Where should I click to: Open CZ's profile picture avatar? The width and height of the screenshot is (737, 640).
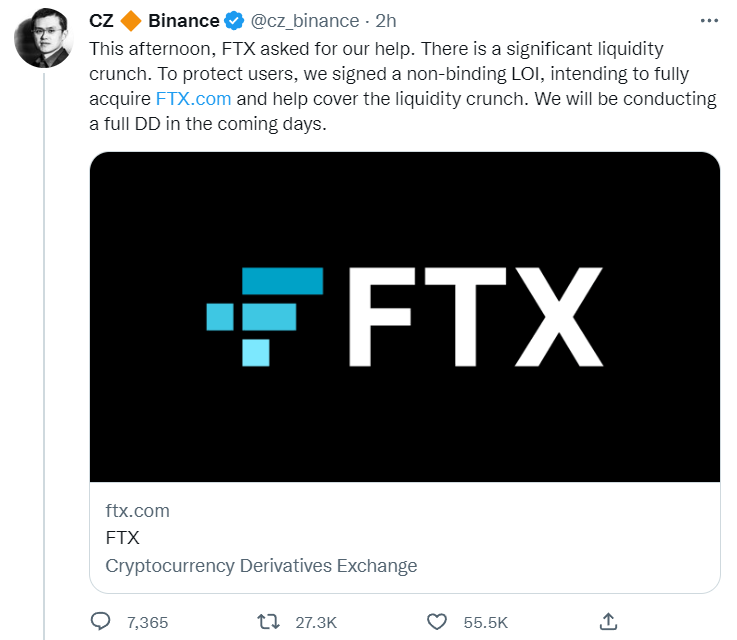click(44, 39)
